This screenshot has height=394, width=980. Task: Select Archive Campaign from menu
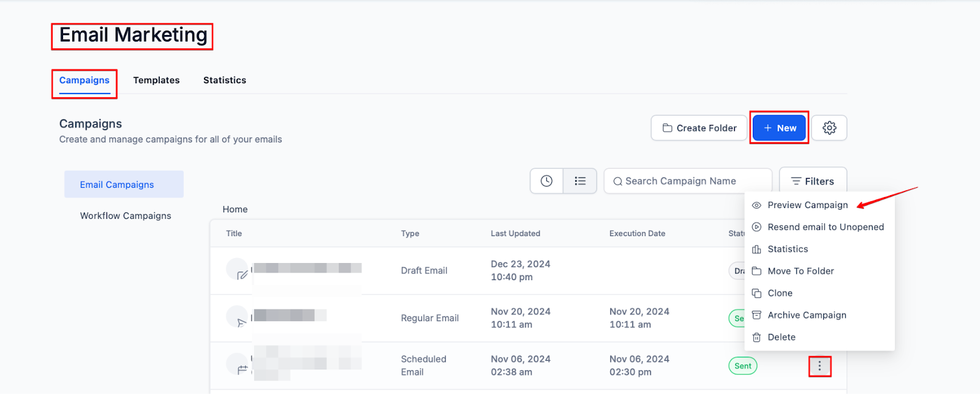[807, 315]
